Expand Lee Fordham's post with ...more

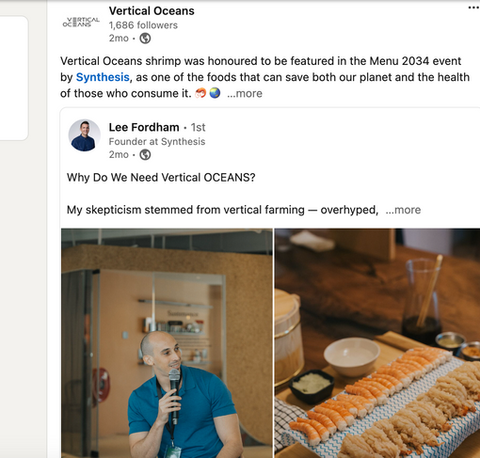point(403,210)
